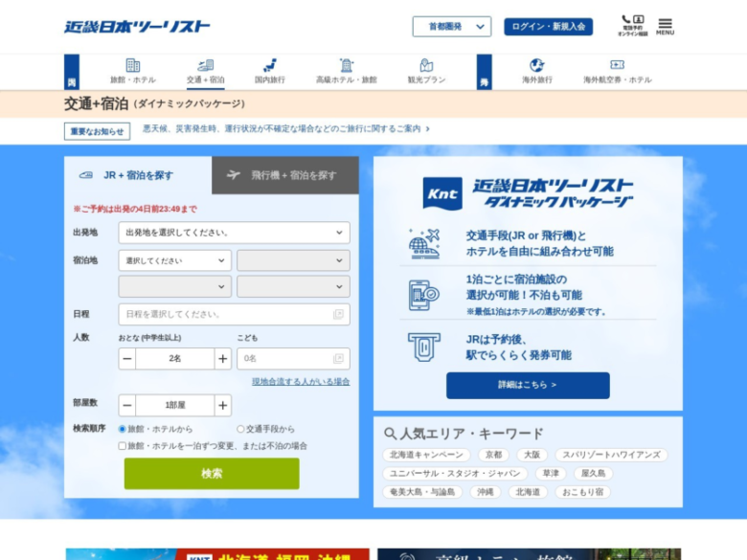
Task: Open the 観光プラン navigation item
Action: click(x=426, y=72)
